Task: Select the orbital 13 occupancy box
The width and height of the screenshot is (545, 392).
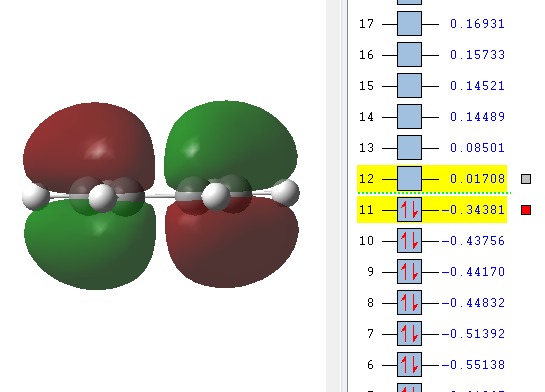Action: coord(409,147)
